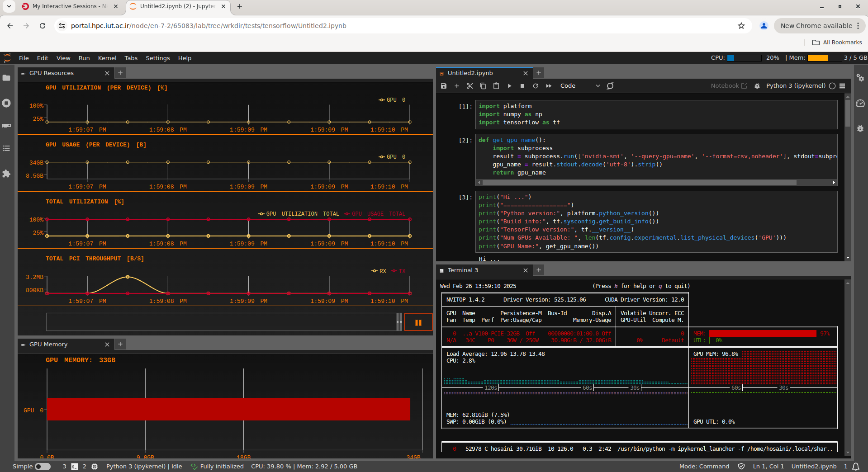
Task: Click Ln 1, Col 1 in status bar
Action: [x=768, y=466]
